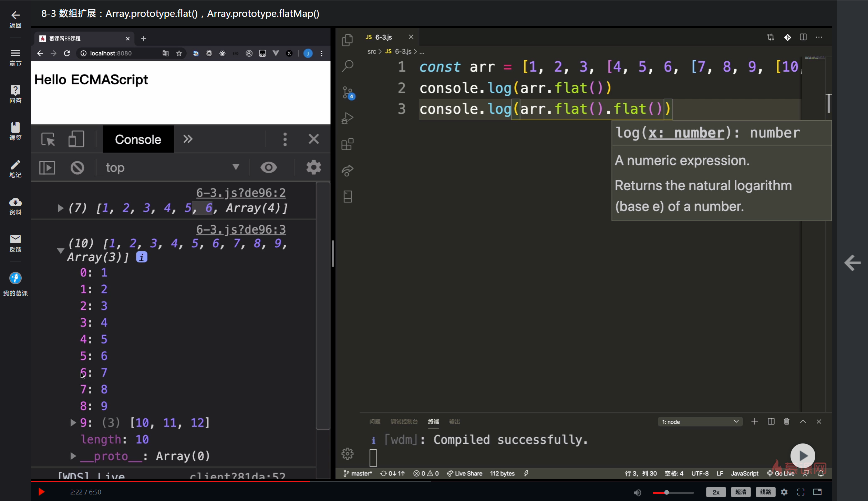Adjust the video volume slider
868x501 pixels.
666,492
